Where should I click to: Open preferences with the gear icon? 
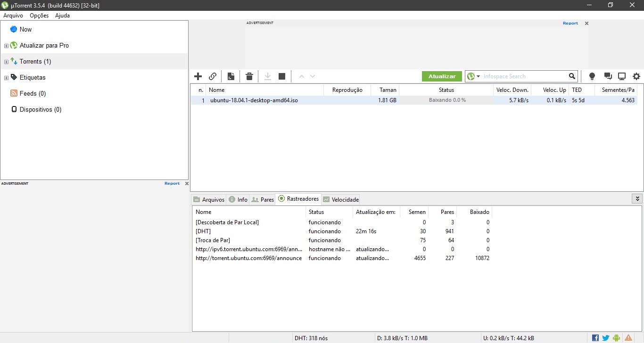point(636,76)
